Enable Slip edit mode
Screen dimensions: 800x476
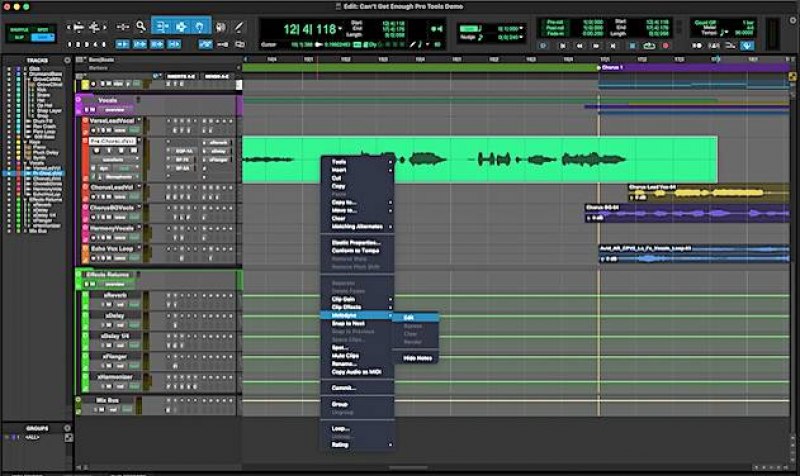[19, 37]
